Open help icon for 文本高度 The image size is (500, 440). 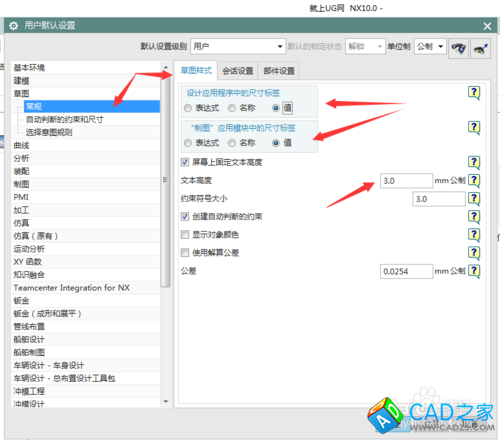[474, 181]
